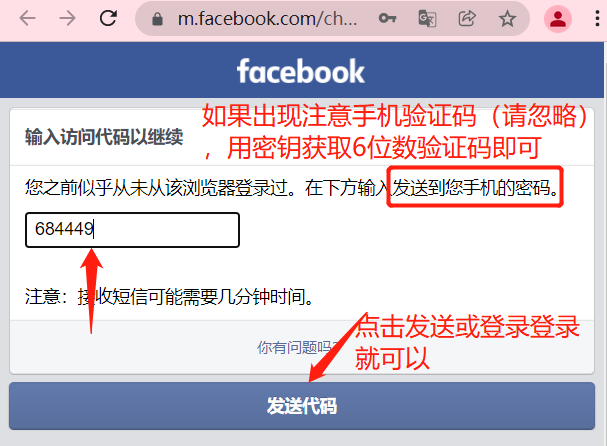Focus the access code field showing 684449
This screenshot has height=446, width=607.
132,230
